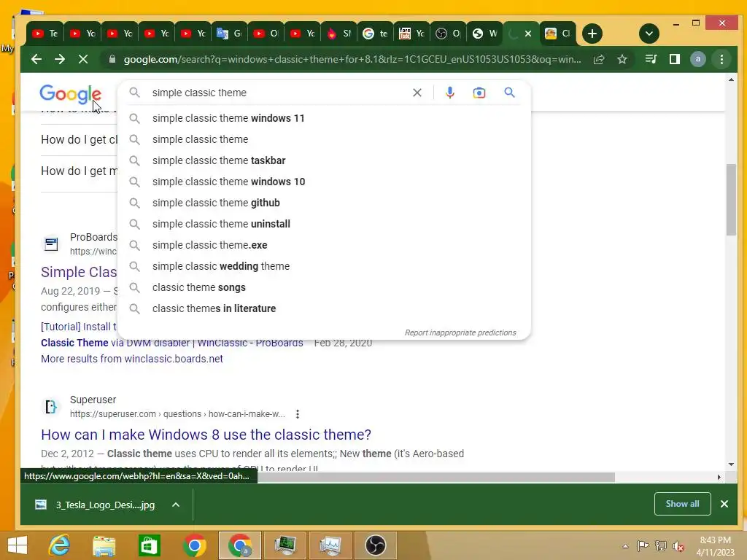This screenshot has width=747, height=560.
Task: Select suggestion 'simple classic theme windows 10'
Action: pos(324,182)
